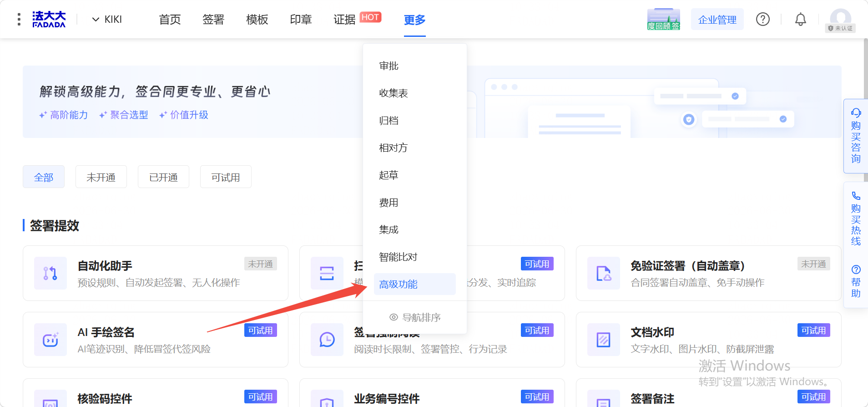Expand the KIKI account dropdown
The width and height of the screenshot is (868, 407).
point(107,19)
